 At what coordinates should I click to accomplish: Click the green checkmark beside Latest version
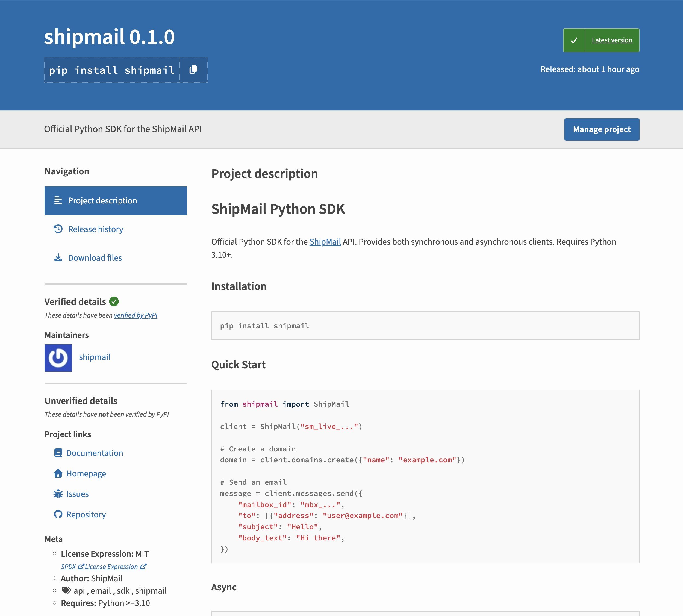[574, 40]
